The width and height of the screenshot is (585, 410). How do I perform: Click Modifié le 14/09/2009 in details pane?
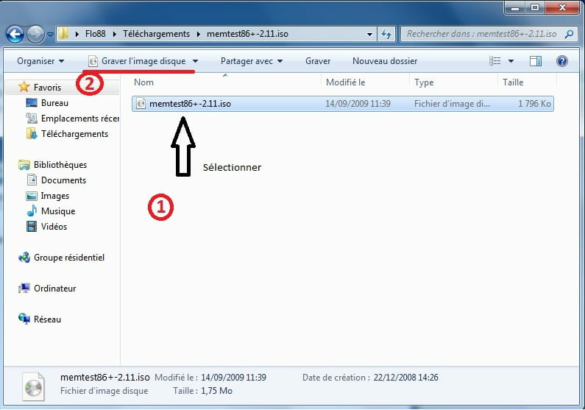pos(233,378)
